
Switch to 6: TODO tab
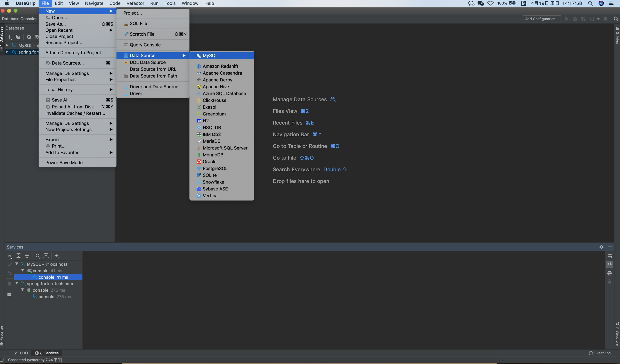18,353
